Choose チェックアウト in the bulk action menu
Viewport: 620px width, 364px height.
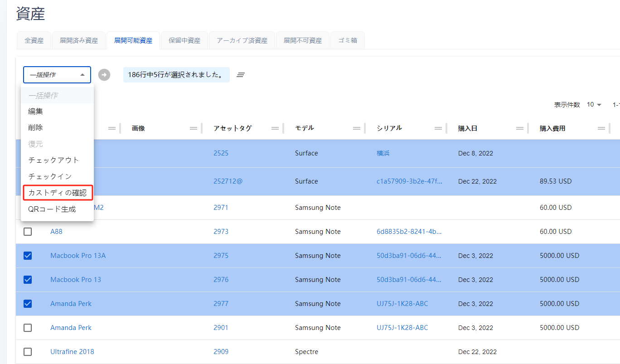tap(53, 160)
